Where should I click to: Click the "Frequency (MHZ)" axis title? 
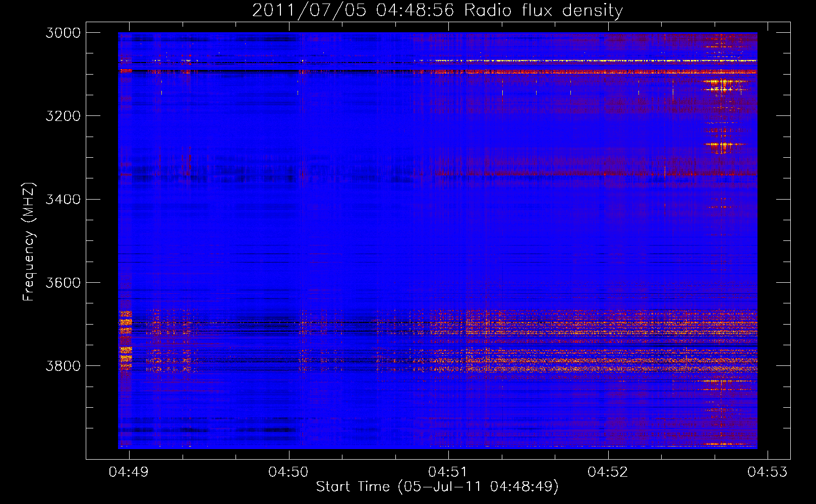coord(29,242)
